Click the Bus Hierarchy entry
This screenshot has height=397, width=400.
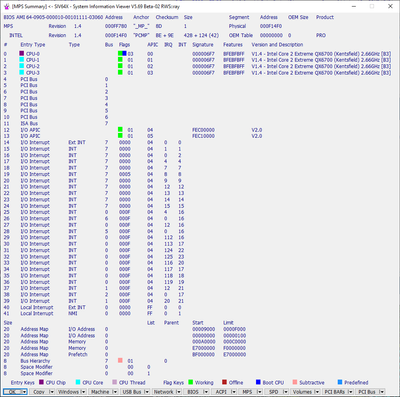click(x=35, y=361)
